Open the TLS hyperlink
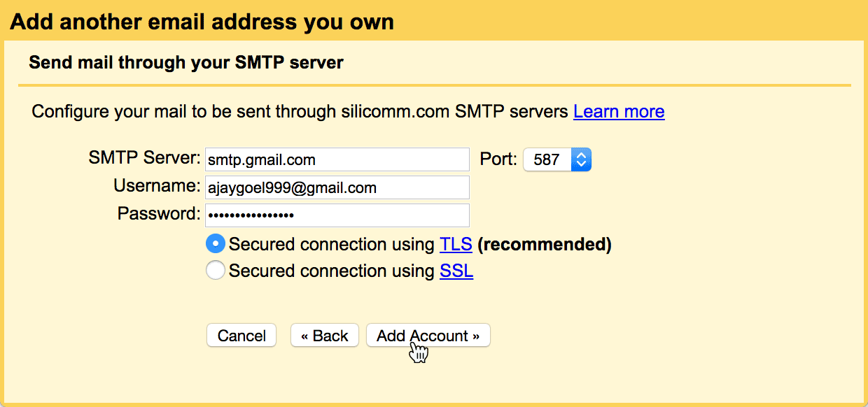Image resolution: width=868 pixels, height=407 pixels. 456,244
